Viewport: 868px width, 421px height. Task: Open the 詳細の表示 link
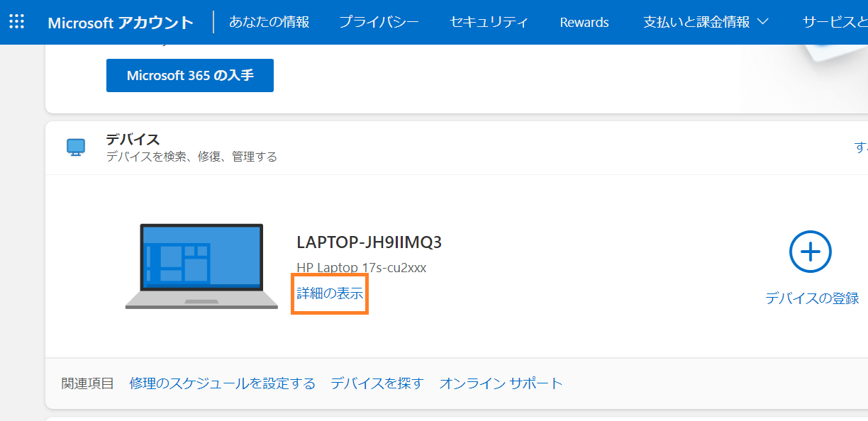tap(330, 293)
